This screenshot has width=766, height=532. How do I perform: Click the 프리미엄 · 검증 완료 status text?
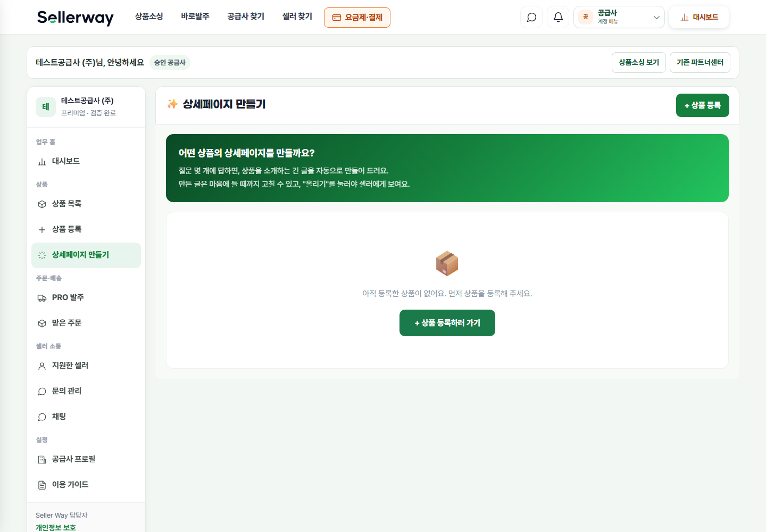pyautogui.click(x=88, y=113)
